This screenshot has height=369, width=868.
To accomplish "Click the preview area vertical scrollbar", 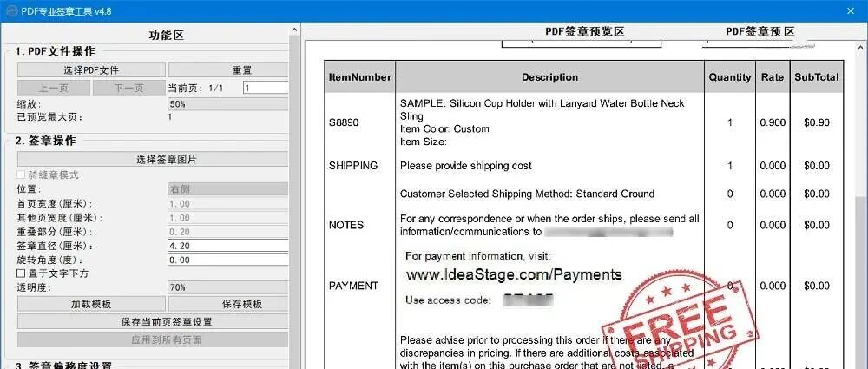I will (860, 260).
